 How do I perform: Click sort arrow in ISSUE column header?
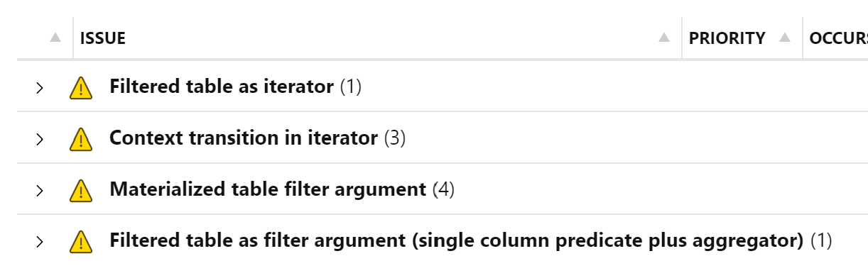[x=664, y=38]
